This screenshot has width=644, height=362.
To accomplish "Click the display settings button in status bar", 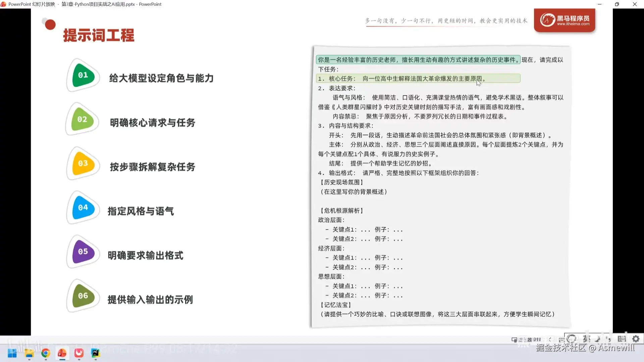I will click(x=526, y=340).
